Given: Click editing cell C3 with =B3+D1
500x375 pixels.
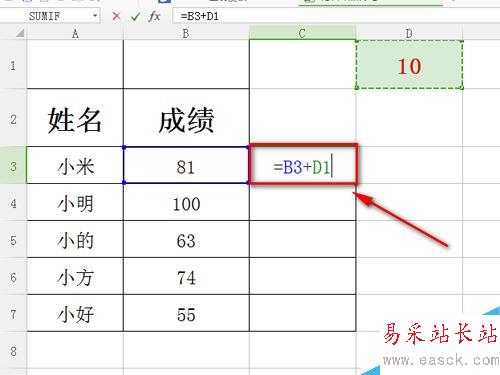Looking at the screenshot, I should coord(303,165).
